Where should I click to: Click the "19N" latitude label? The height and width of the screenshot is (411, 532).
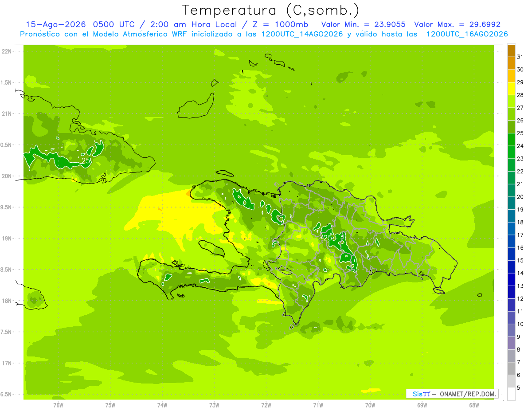pyautogui.click(x=7, y=239)
